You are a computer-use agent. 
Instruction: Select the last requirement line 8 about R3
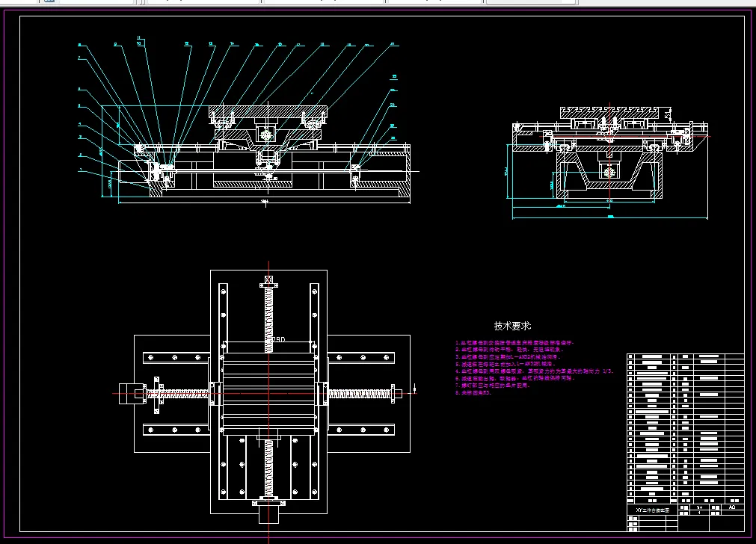pos(473,393)
